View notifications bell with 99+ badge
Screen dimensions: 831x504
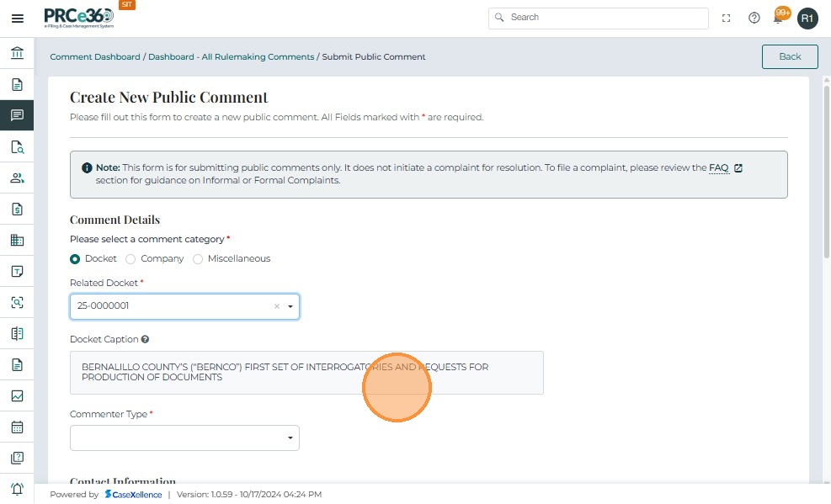[780, 17]
